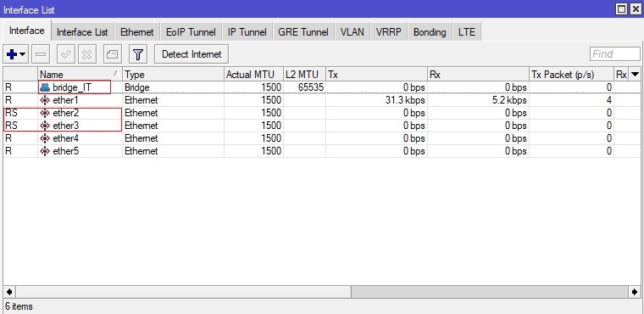This screenshot has width=644, height=314.
Task: Open the Ethernet tab
Action: click(x=136, y=32)
